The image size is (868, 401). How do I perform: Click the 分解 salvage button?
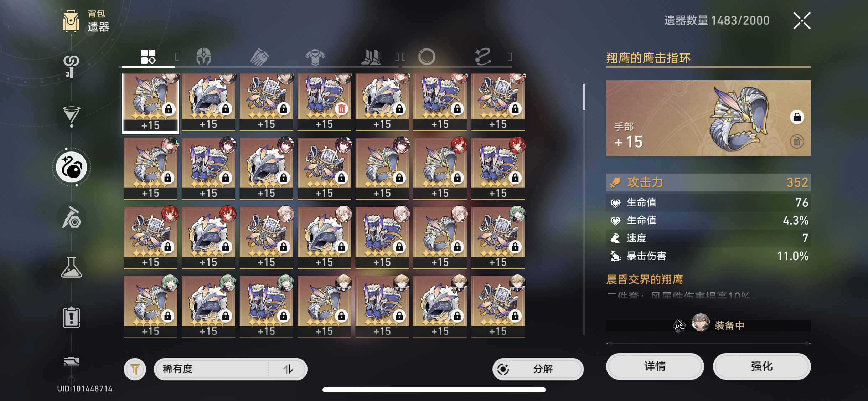pos(538,369)
